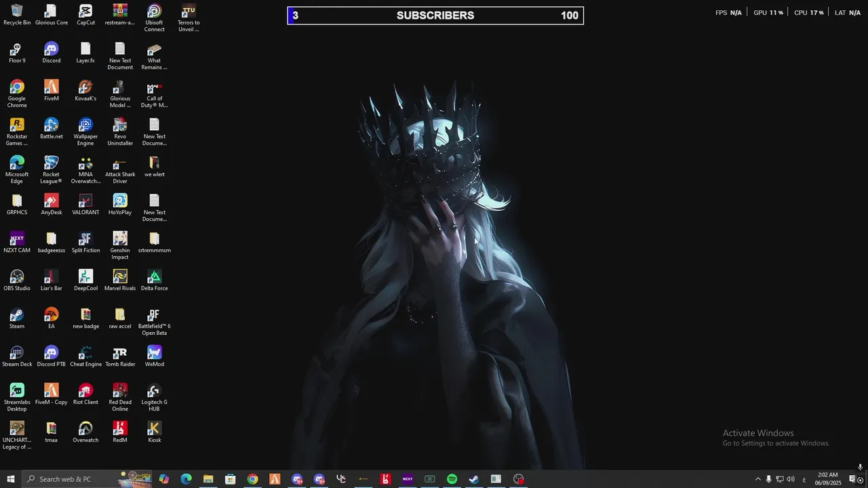Select the Kiosk desktop icon
The height and width of the screenshot is (488, 868).
pyautogui.click(x=154, y=432)
